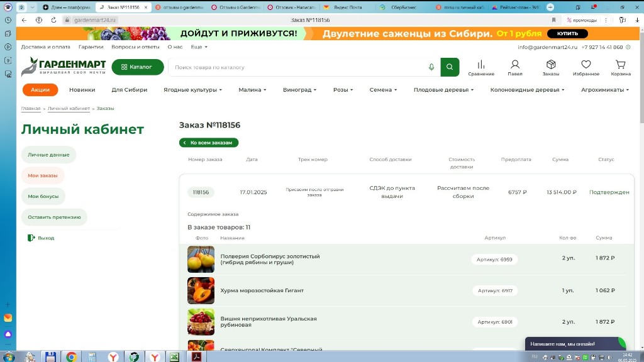Click the bookmark icon in address bar

pyautogui.click(x=553, y=19)
